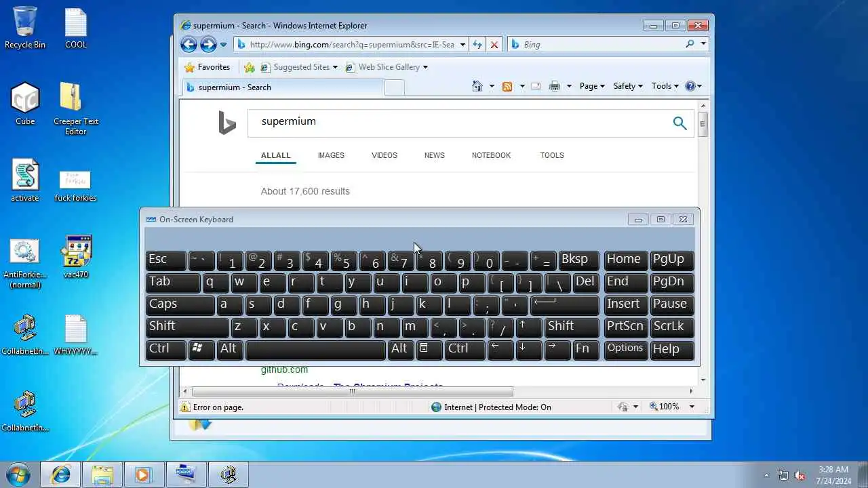Open Windows Media Player from the taskbar
This screenshot has width=868, height=488.
(x=144, y=474)
